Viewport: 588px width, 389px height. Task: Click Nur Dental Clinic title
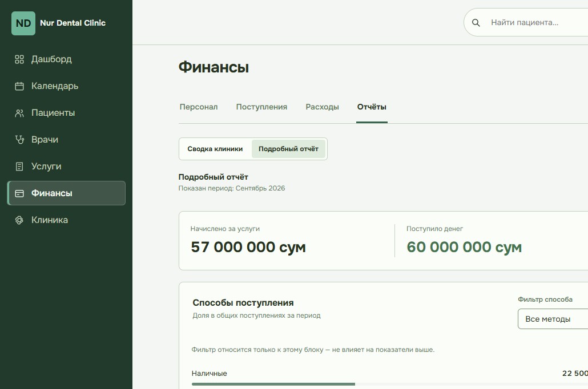(x=73, y=23)
